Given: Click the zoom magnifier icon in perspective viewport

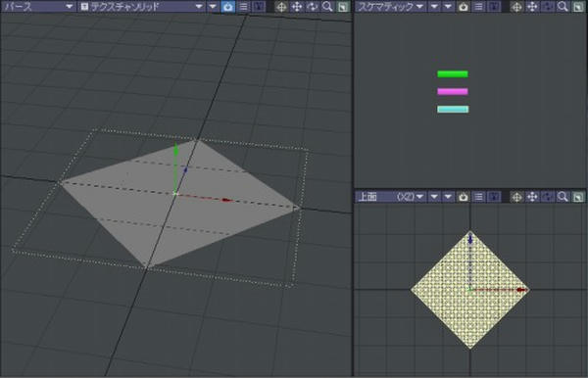Looking at the screenshot, I should [327, 7].
